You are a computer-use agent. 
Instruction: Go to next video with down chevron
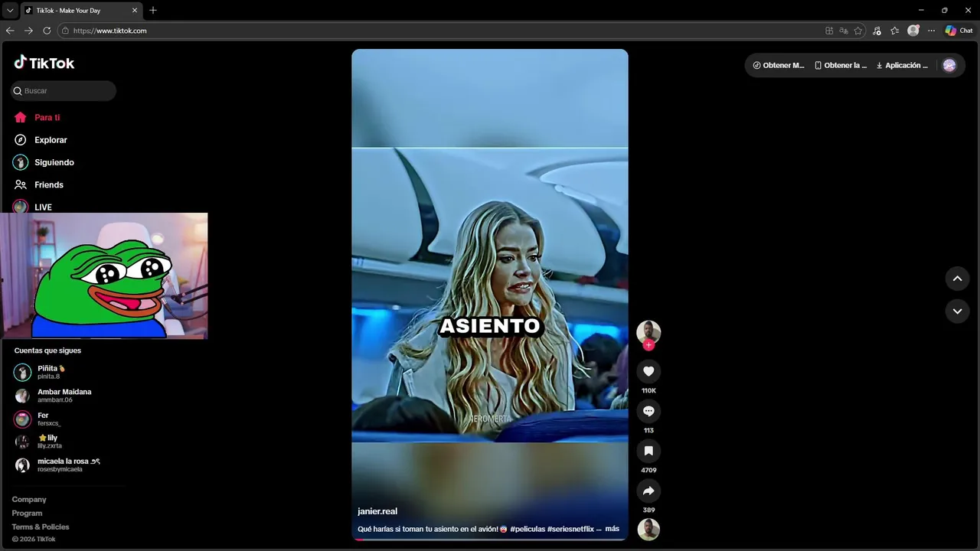(957, 311)
